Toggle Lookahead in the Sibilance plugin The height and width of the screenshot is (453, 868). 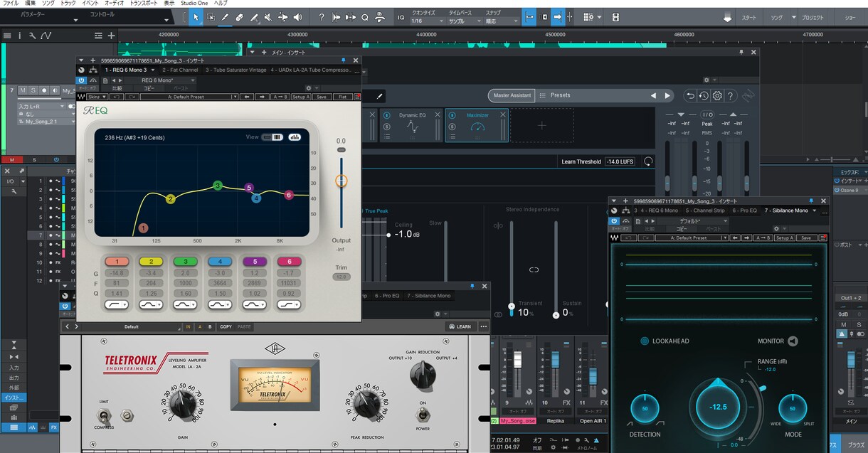(x=645, y=341)
